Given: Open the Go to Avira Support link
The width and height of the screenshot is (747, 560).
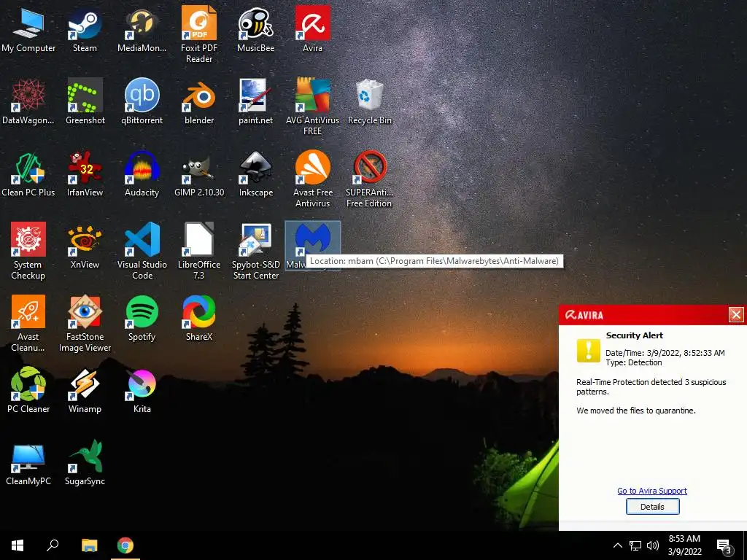Looking at the screenshot, I should tap(652, 491).
